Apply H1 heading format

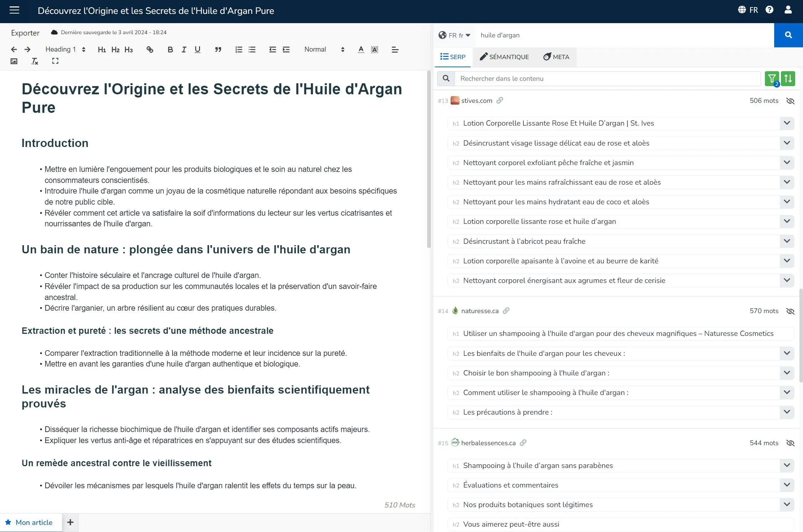pyautogui.click(x=102, y=49)
